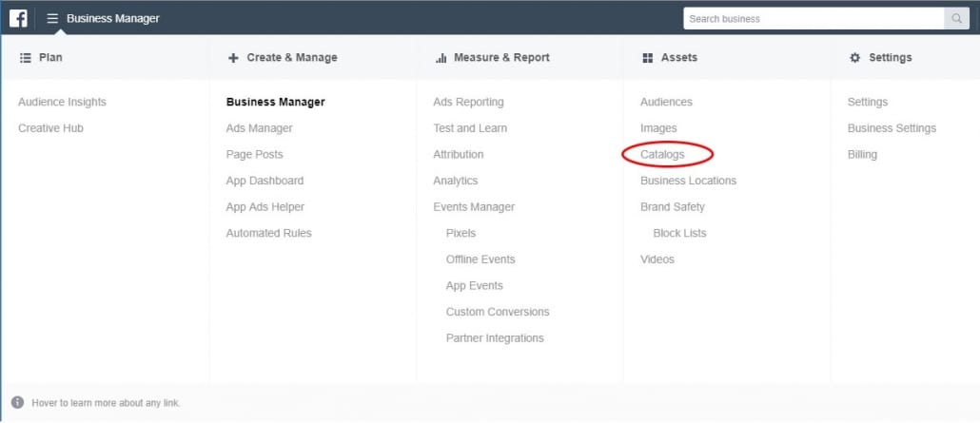The width and height of the screenshot is (980, 423).
Task: Click the search magnifier icon
Action: (955, 18)
